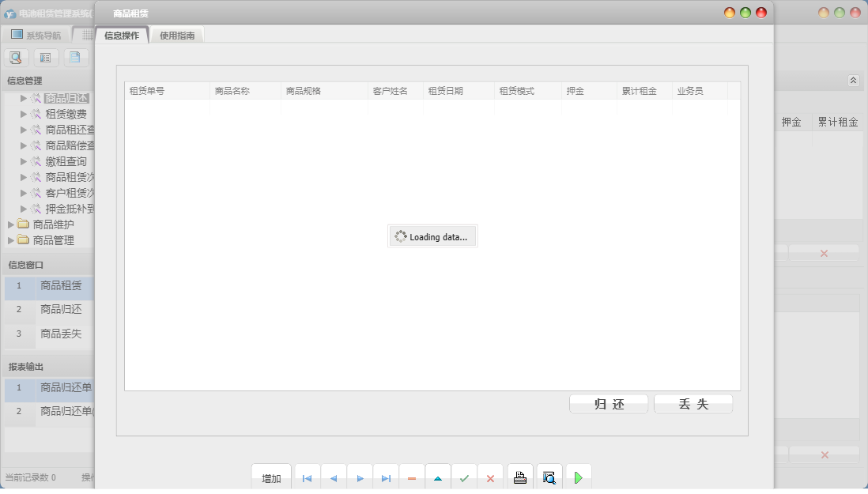Image resolution: width=868 pixels, height=494 pixels.
Task: Click the red X cancel icon in toolbar
Action: point(490,478)
